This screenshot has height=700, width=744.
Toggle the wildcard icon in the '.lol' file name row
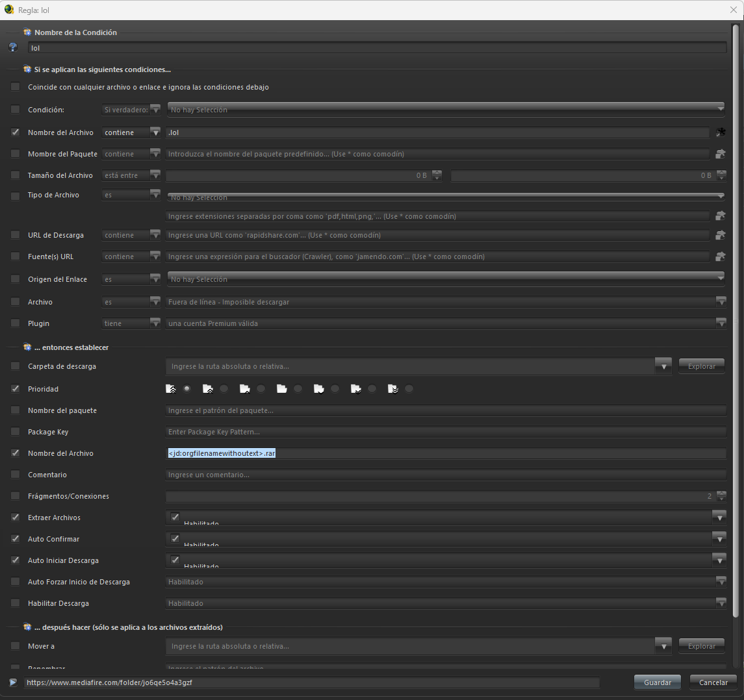[721, 132]
